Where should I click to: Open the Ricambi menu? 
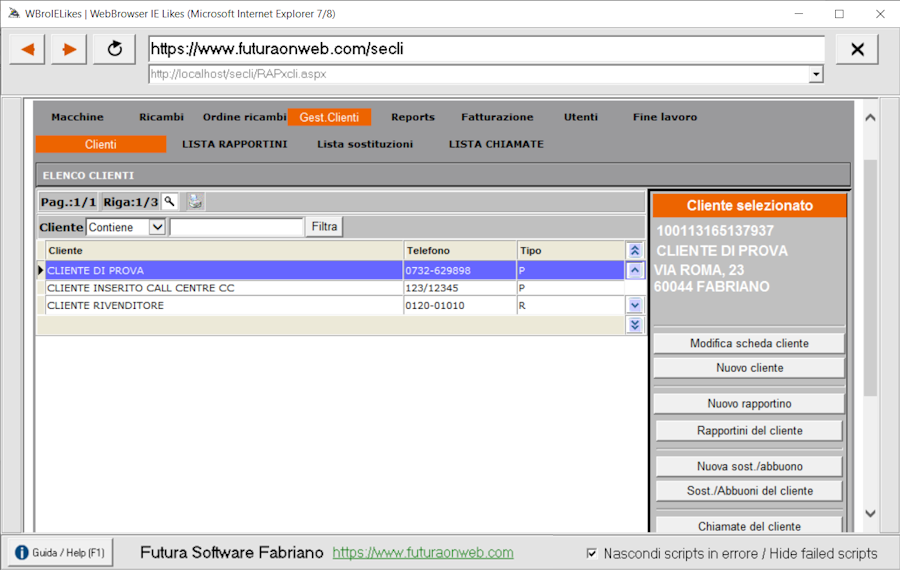[161, 117]
